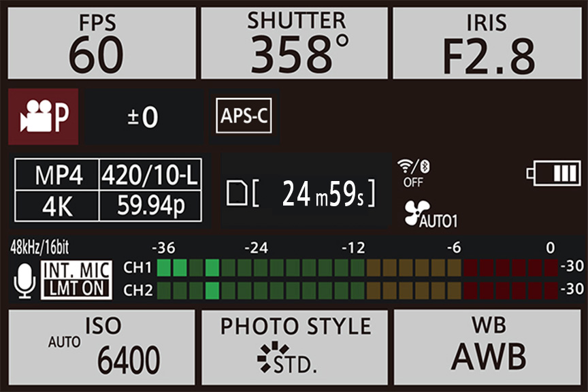
Task: Open the SHUTTER 358° setting tile
Action: tap(295, 43)
